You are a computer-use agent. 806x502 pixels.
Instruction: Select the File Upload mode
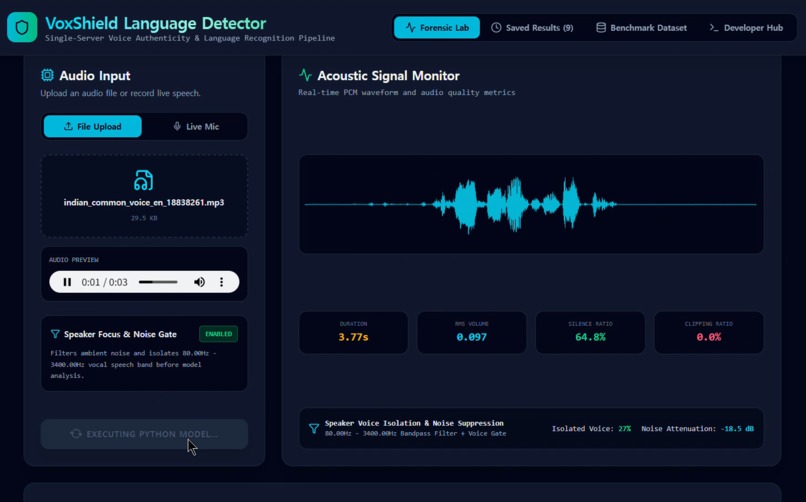click(93, 126)
